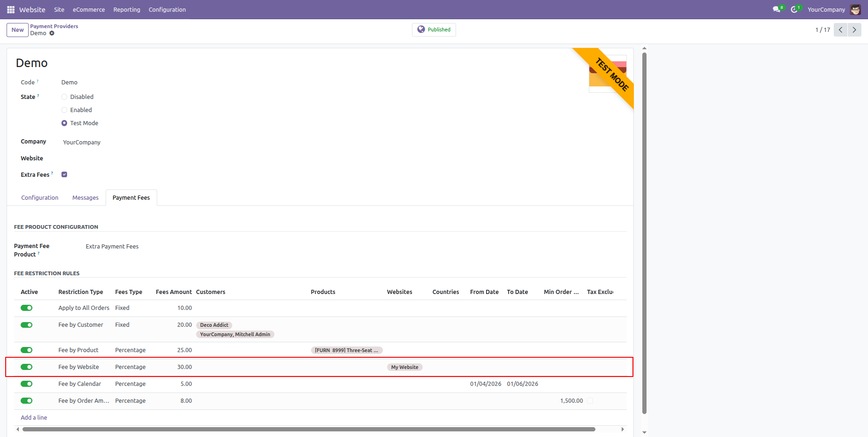Select the Enabled state radio button
Viewport: 868px width, 437px height.
(x=64, y=110)
